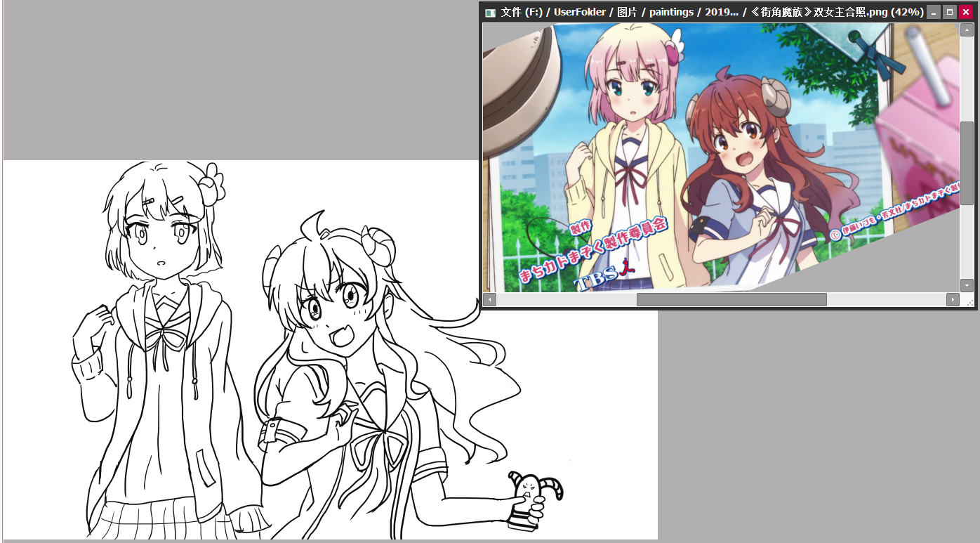
Task: Click the vertical scrollbar down arrow
Action: click(967, 286)
